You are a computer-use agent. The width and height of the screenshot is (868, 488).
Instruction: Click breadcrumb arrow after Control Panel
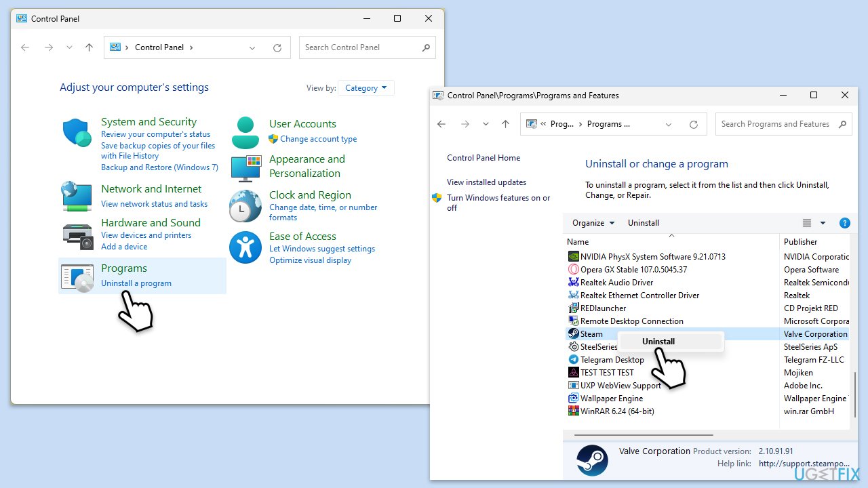click(x=191, y=47)
